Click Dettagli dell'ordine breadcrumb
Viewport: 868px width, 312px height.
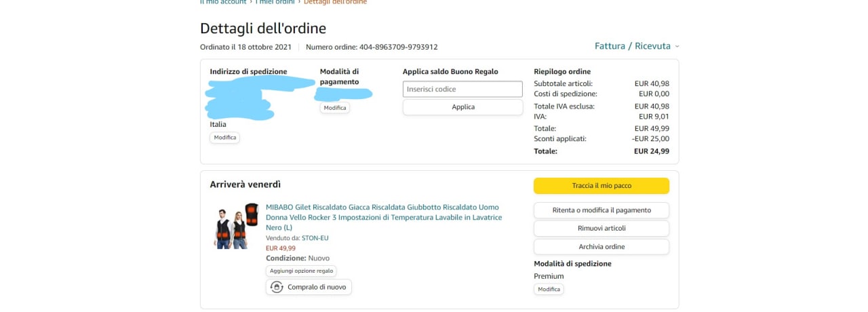(335, 2)
